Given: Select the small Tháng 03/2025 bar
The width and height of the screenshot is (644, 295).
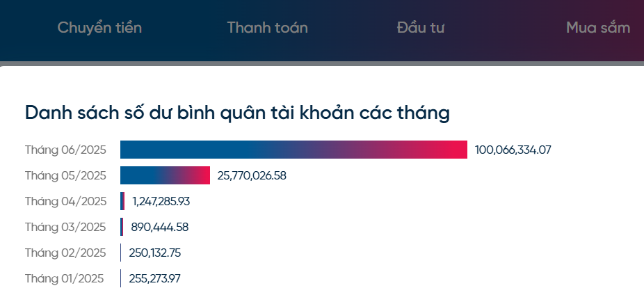Looking at the screenshot, I should [122, 227].
